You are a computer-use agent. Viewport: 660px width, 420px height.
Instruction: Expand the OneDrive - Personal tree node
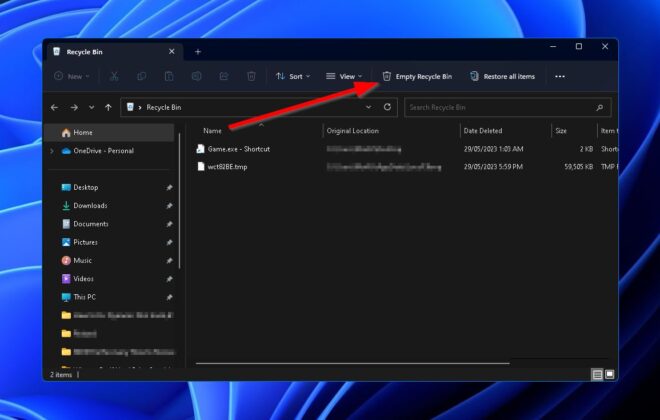click(52, 151)
